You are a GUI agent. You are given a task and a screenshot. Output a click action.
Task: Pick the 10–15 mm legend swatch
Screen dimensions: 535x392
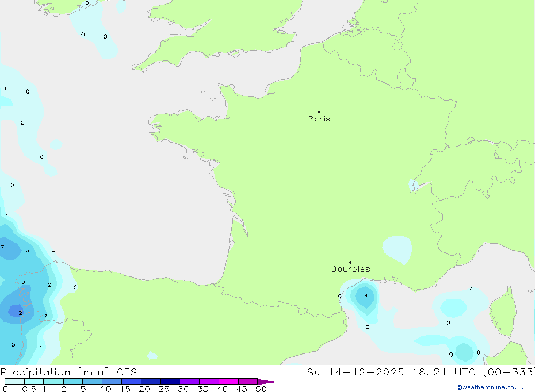[x=112, y=381]
